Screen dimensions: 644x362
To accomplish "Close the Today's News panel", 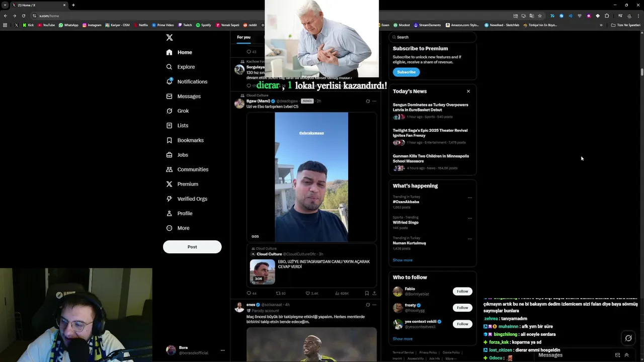I will [468, 92].
